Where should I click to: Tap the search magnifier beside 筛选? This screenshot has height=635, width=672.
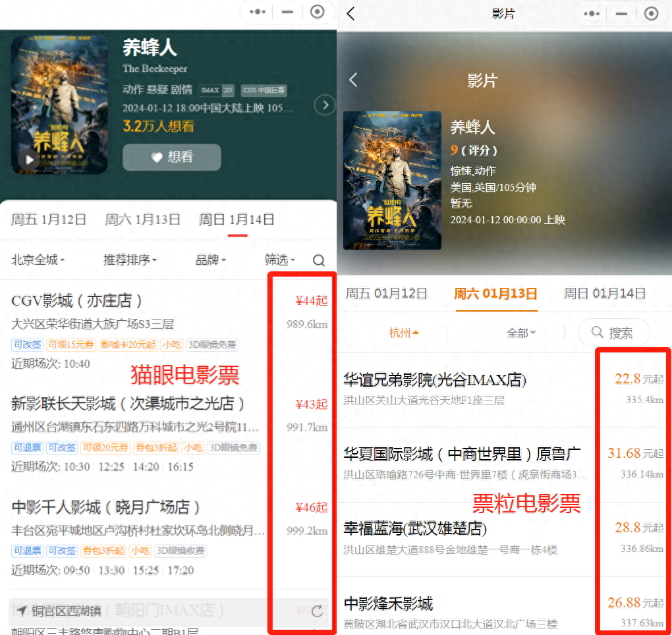pyautogui.click(x=319, y=260)
